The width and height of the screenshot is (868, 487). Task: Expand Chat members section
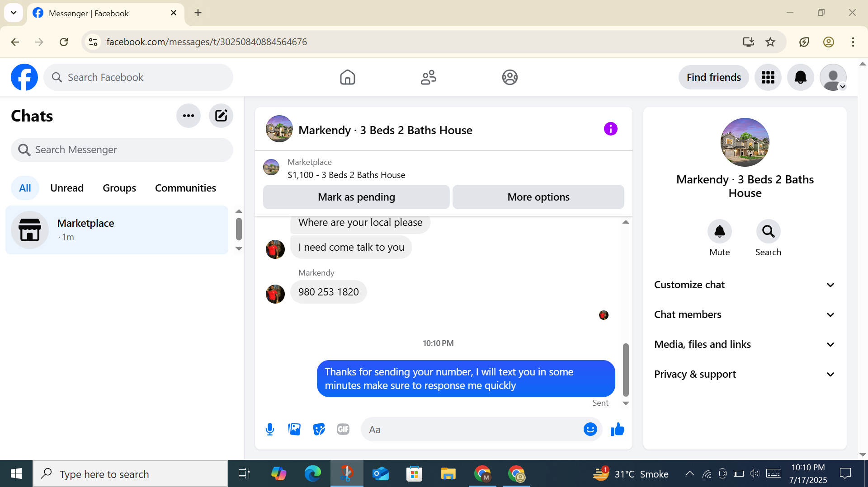click(745, 314)
